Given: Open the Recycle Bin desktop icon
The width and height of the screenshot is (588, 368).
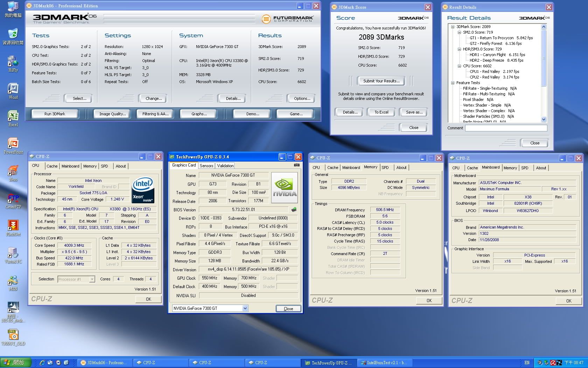Looking at the screenshot, I should 13,36.
